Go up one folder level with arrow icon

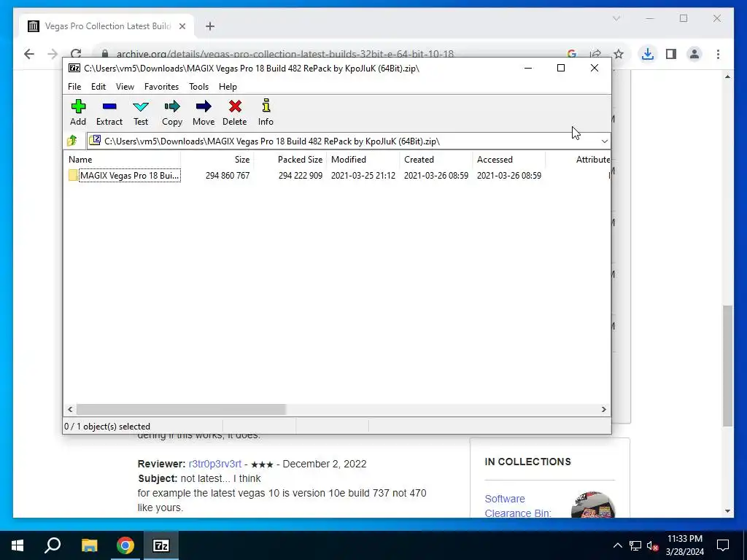[x=72, y=141]
